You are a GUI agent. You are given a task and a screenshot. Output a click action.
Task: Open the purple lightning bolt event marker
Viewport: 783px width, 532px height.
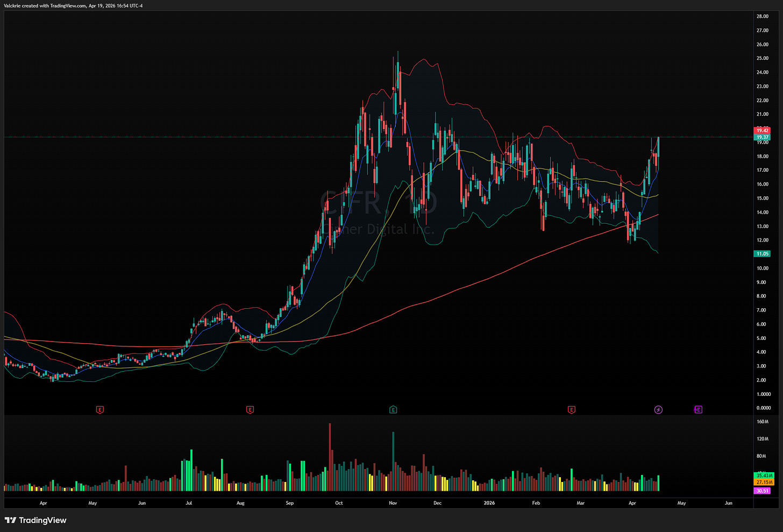point(658,410)
